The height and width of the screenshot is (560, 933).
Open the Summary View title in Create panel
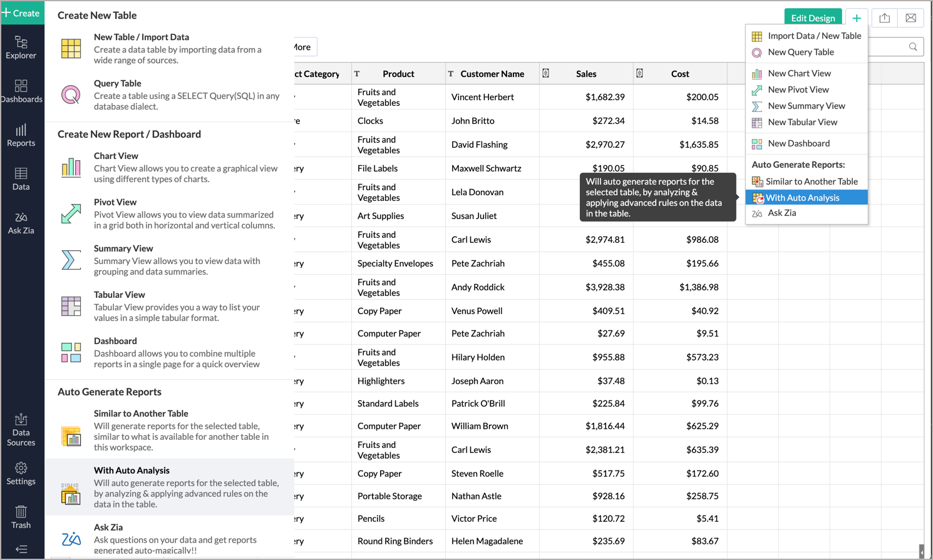click(x=123, y=248)
